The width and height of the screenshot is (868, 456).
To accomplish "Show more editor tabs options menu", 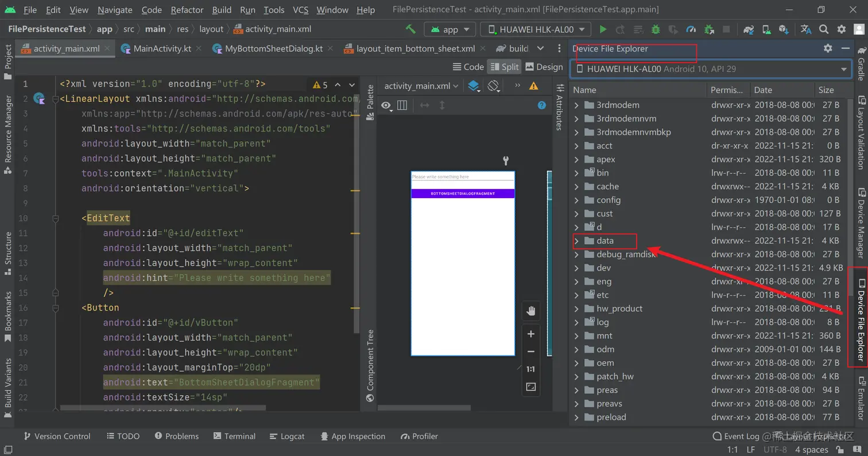I will (559, 49).
